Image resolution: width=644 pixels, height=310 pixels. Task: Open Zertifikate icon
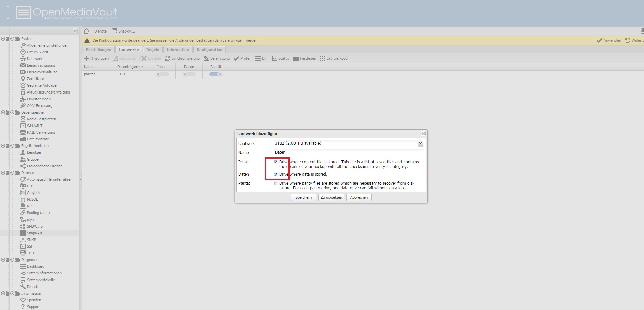23,79
